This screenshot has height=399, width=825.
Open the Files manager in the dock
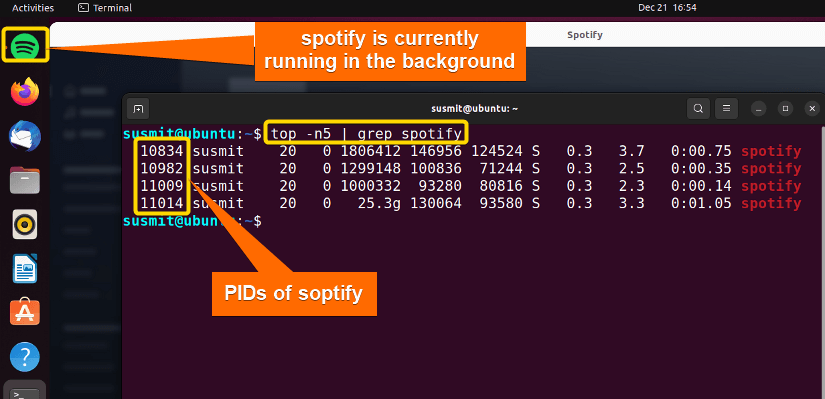pyautogui.click(x=25, y=181)
